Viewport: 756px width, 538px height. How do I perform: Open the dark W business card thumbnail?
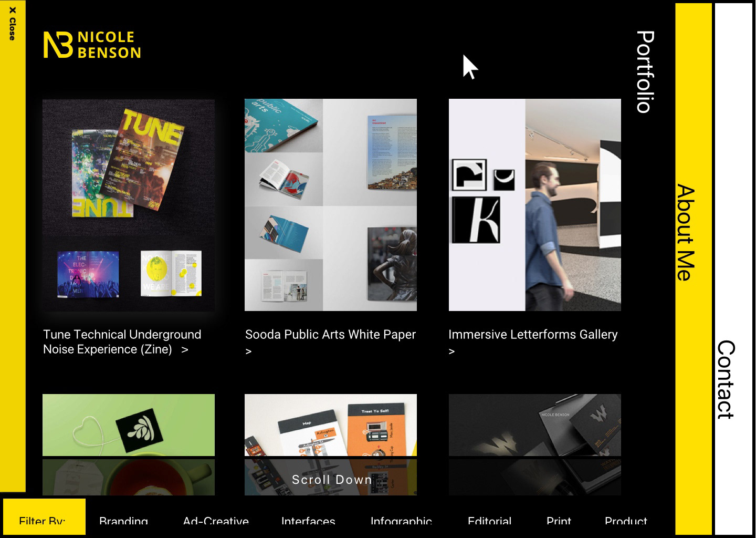[x=535, y=444]
